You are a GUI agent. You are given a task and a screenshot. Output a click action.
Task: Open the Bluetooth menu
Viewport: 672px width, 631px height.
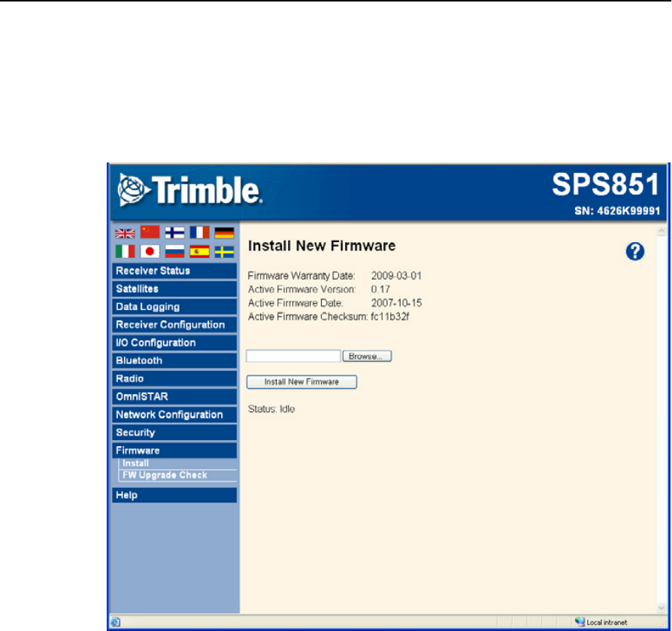click(174, 361)
